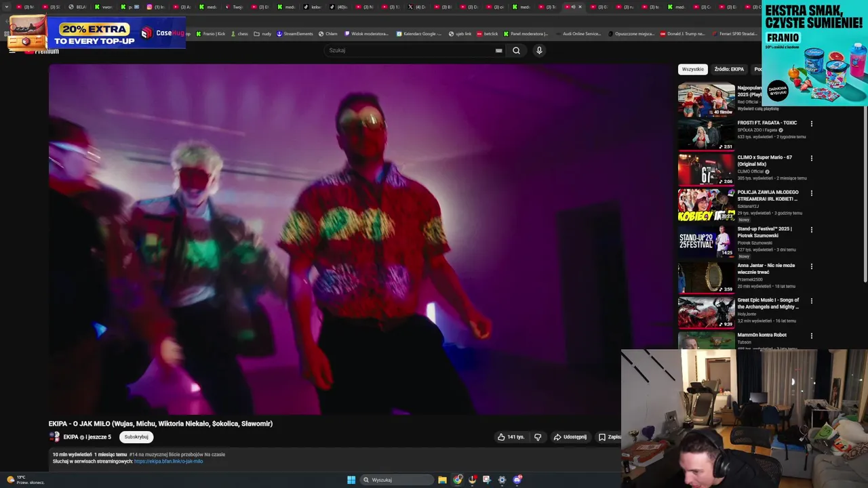Open the Donald J. Trump bookmark

[x=682, y=33]
